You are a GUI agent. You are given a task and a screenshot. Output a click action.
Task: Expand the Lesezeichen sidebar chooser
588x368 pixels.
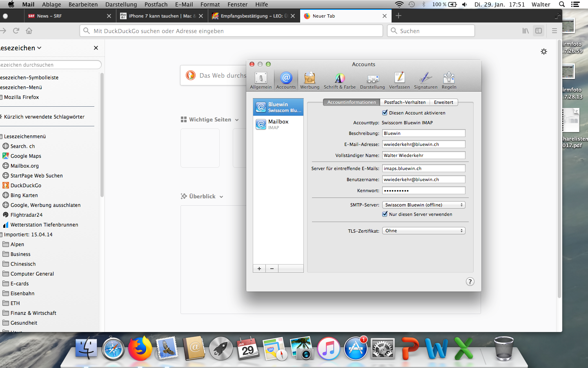point(20,48)
